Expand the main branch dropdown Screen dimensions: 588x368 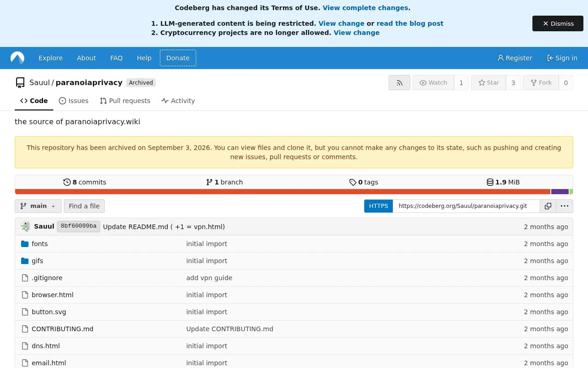click(38, 206)
